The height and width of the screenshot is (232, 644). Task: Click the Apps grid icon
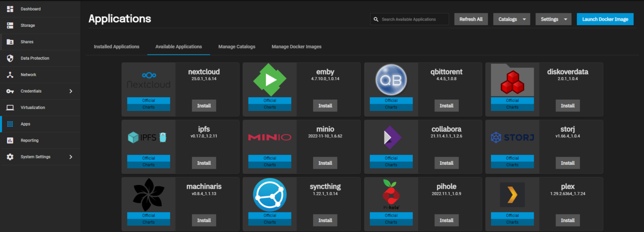click(10, 124)
